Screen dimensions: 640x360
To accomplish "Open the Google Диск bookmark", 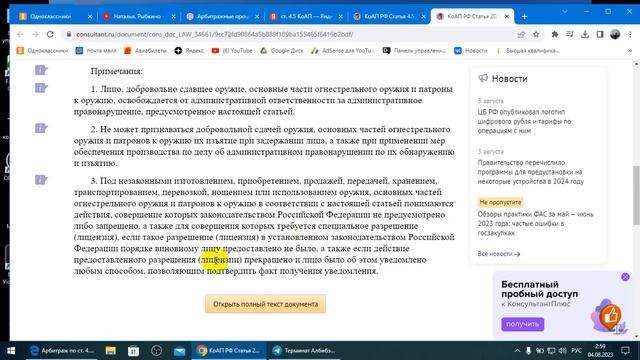I will click(x=282, y=51).
